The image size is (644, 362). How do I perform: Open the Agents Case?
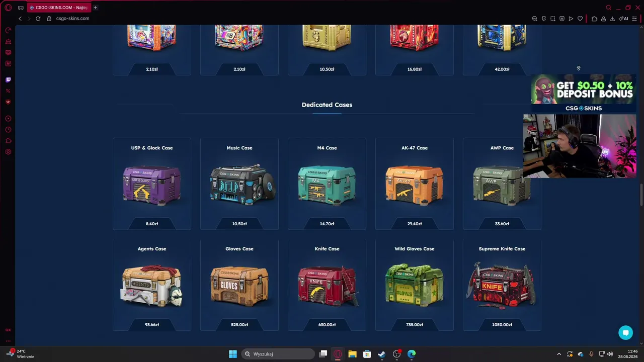(x=152, y=285)
